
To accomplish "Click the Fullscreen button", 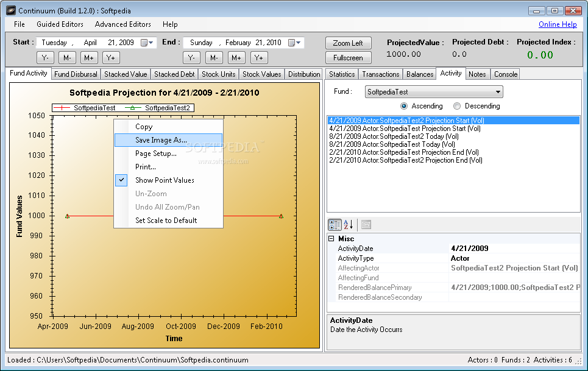I will (348, 58).
